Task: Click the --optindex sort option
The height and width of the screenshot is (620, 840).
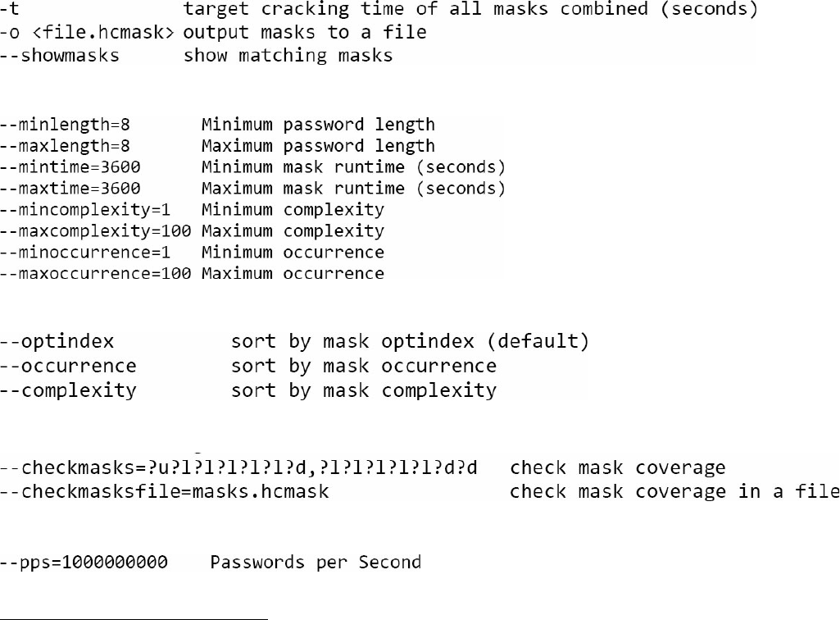Action: coord(57,341)
